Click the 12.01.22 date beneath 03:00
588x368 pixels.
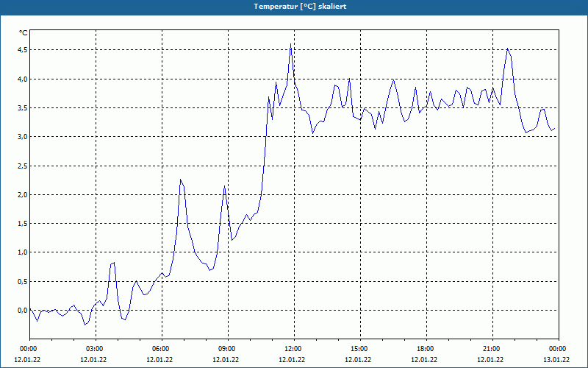click(93, 360)
